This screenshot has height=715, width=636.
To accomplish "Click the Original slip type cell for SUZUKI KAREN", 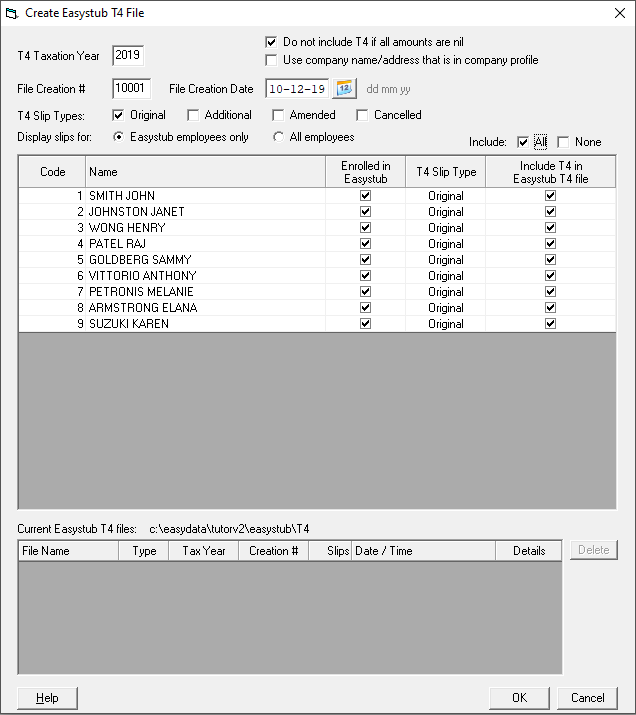I will click(x=446, y=323).
